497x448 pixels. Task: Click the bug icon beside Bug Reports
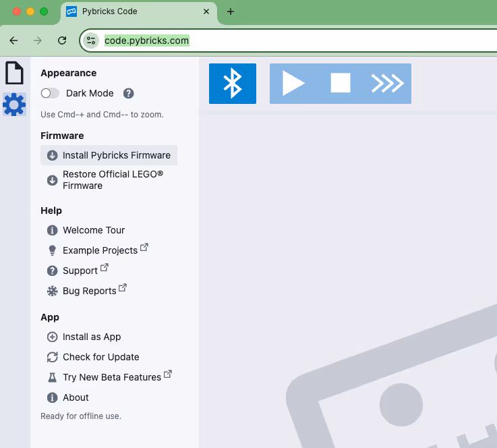click(53, 291)
